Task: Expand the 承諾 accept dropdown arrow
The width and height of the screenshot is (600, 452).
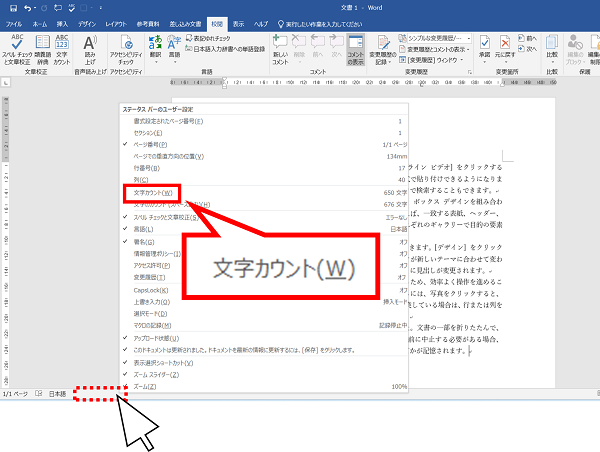Action: pyautogui.click(x=484, y=62)
